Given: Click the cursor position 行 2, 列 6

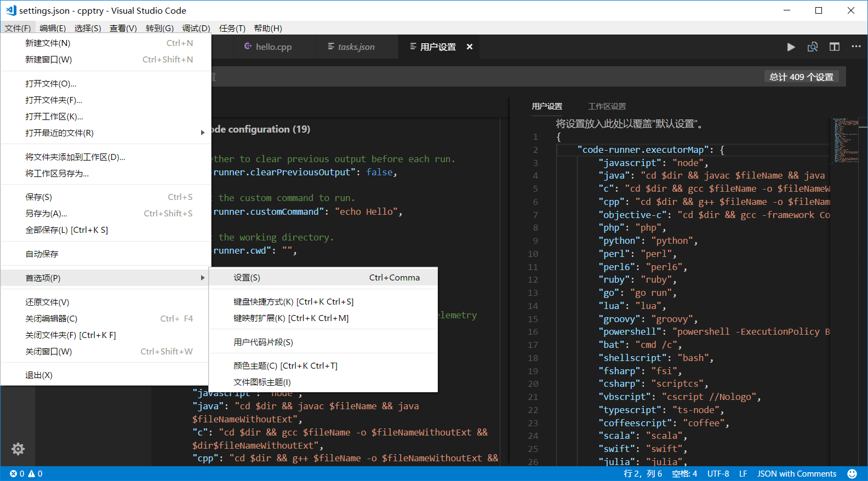Looking at the screenshot, I should point(643,474).
